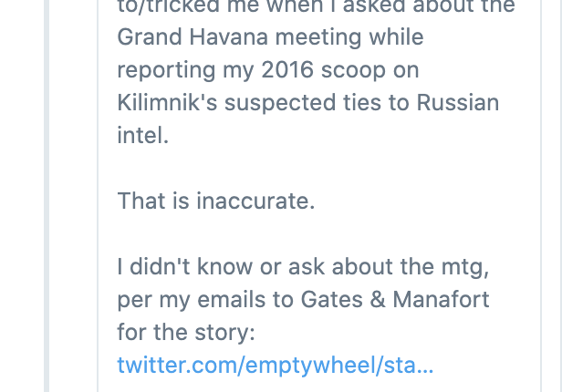Click the word "intel." in quoted tweet
The width and height of the screenshot is (562, 392).
point(143,136)
